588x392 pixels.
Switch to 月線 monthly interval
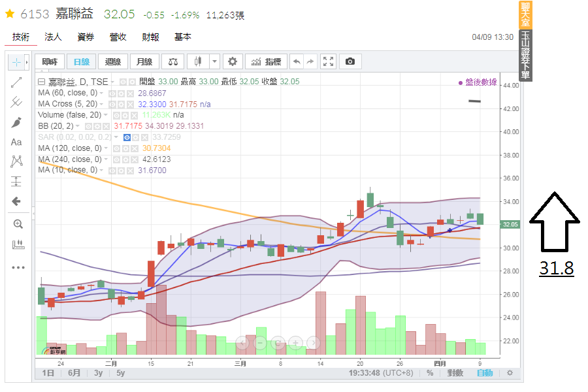(144, 61)
